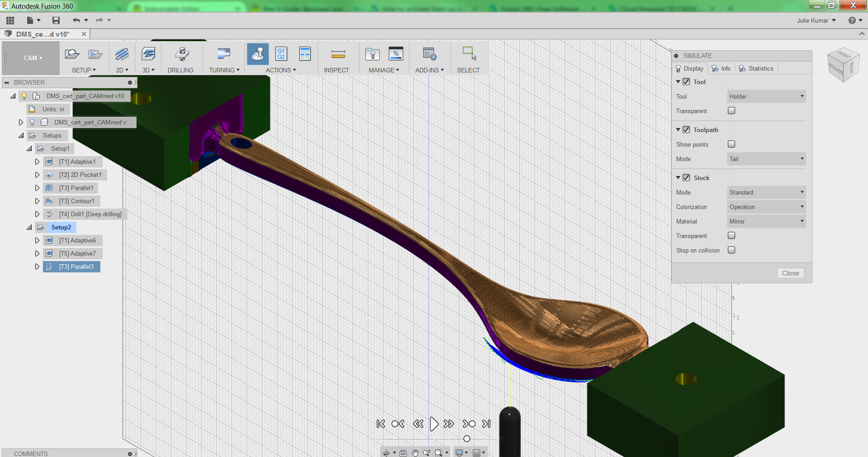The height and width of the screenshot is (457, 868).
Task: Click the Turning tool icon
Action: 224,54
